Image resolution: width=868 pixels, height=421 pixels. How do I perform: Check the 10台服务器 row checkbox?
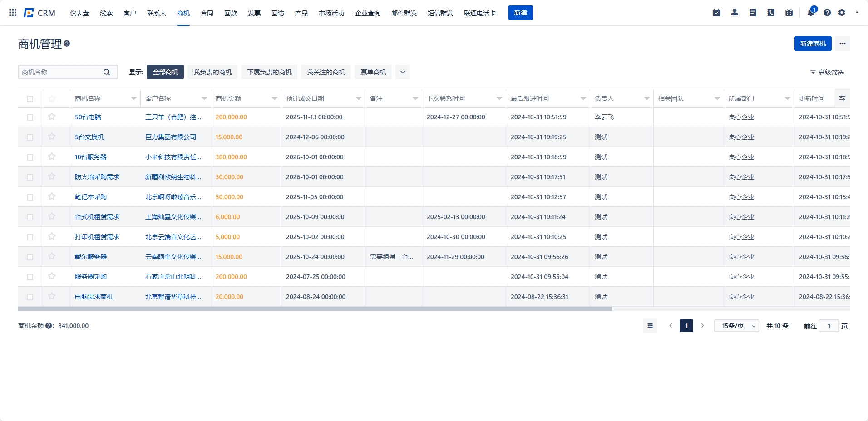click(x=30, y=157)
